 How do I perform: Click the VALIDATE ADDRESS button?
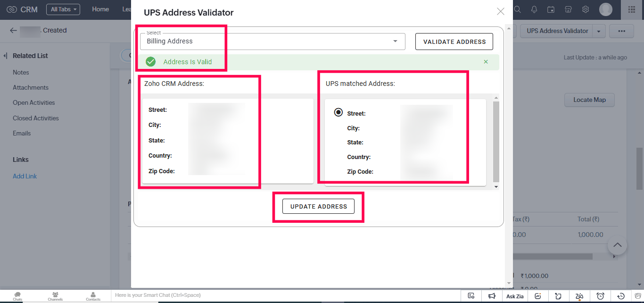coord(454,42)
